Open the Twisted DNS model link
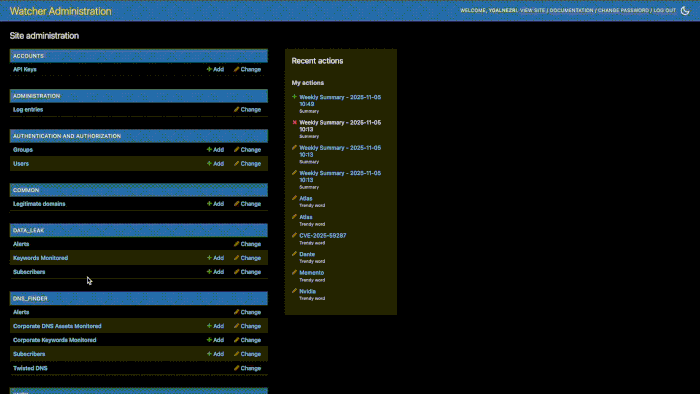 point(30,368)
